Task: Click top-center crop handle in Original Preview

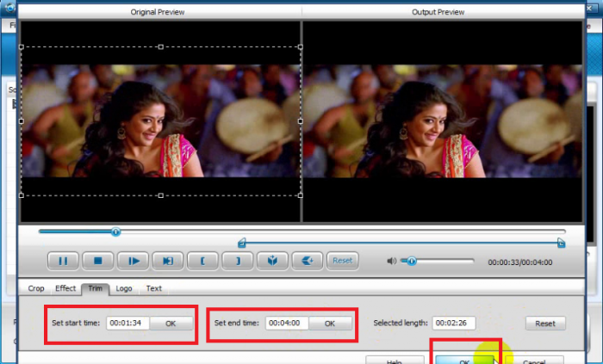Action: [x=161, y=46]
